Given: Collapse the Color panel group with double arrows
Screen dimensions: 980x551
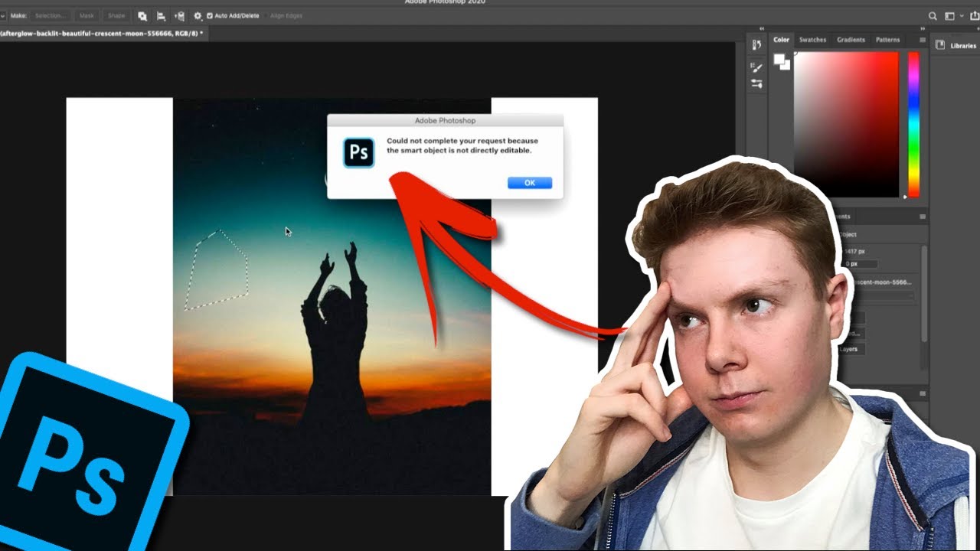Looking at the screenshot, I should 924,28.
